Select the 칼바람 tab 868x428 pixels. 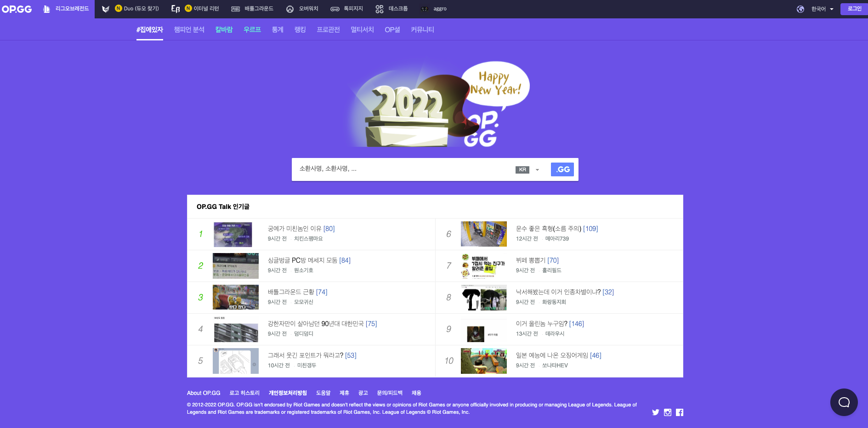pos(224,30)
